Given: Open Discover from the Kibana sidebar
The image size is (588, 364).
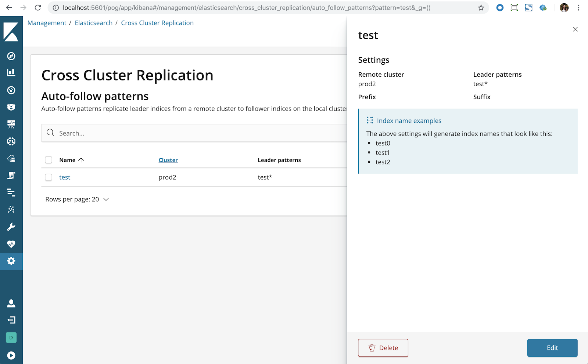Looking at the screenshot, I should coord(11,56).
